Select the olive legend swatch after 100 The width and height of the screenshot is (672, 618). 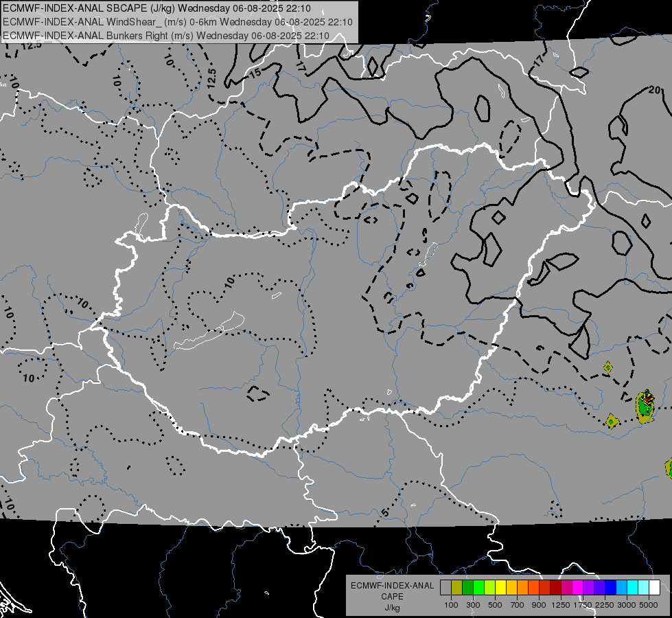(456, 588)
